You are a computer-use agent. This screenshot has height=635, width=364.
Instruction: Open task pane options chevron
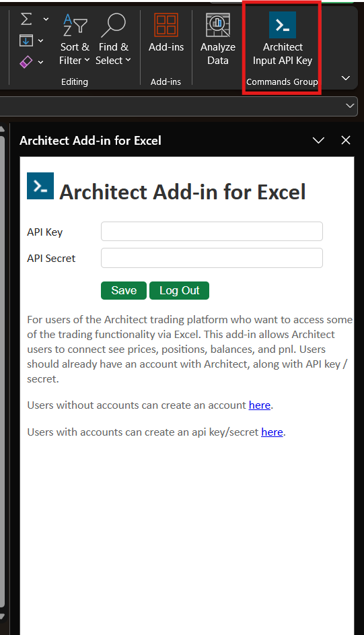[x=319, y=141]
